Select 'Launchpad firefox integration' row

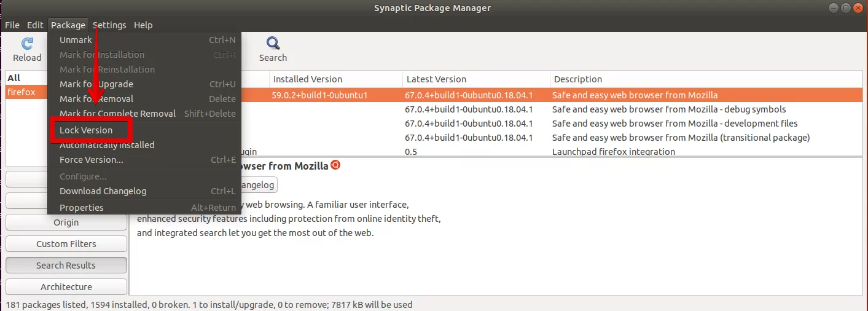[613, 152]
